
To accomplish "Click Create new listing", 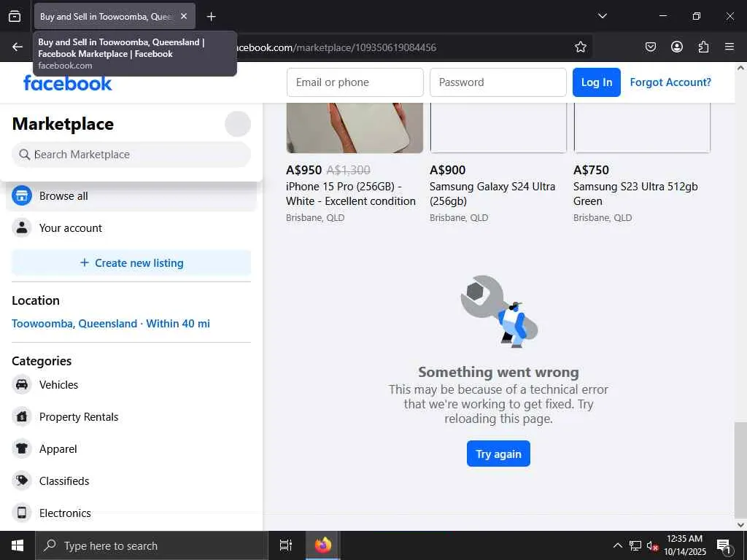I will [131, 262].
